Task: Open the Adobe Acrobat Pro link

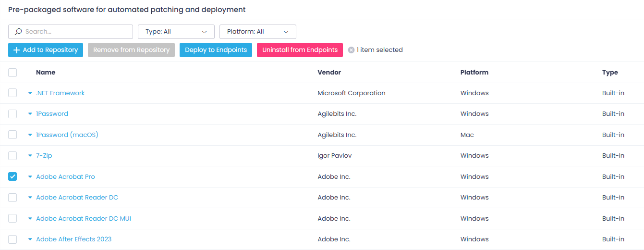Action: (x=65, y=177)
